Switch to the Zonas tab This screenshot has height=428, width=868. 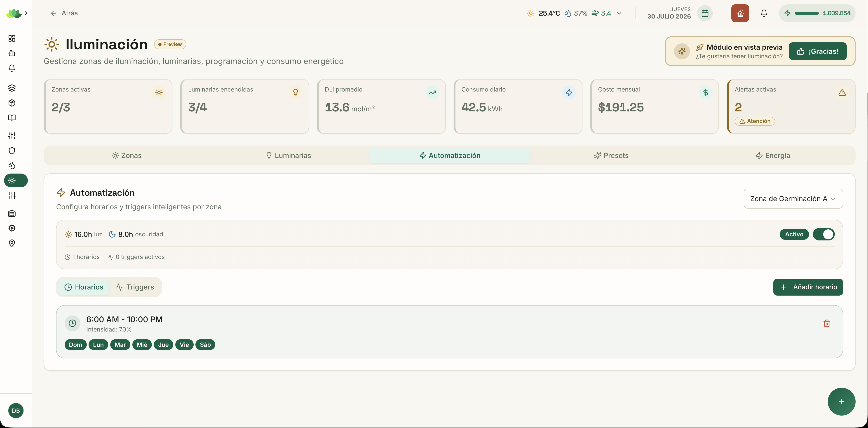tap(126, 155)
